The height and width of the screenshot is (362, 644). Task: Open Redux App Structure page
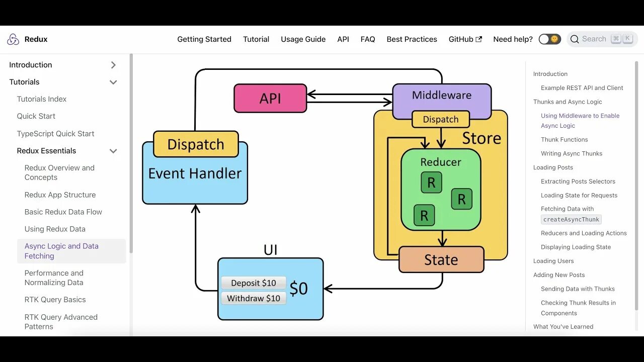point(60,195)
